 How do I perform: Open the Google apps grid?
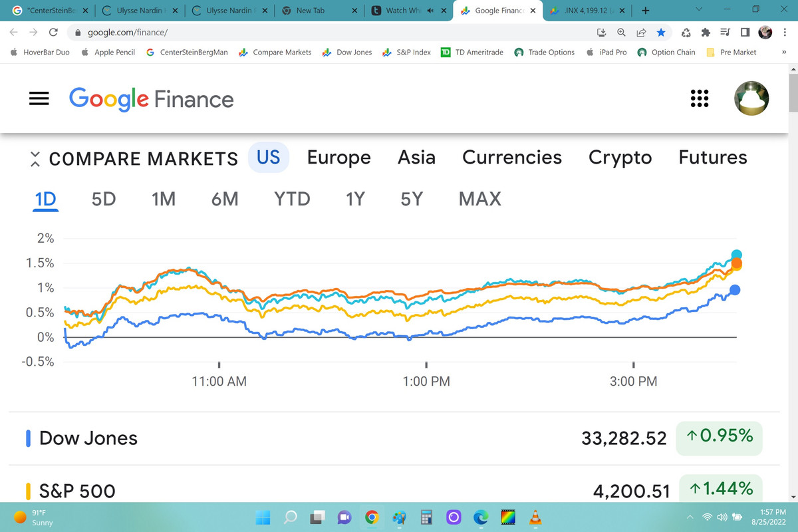[699, 98]
